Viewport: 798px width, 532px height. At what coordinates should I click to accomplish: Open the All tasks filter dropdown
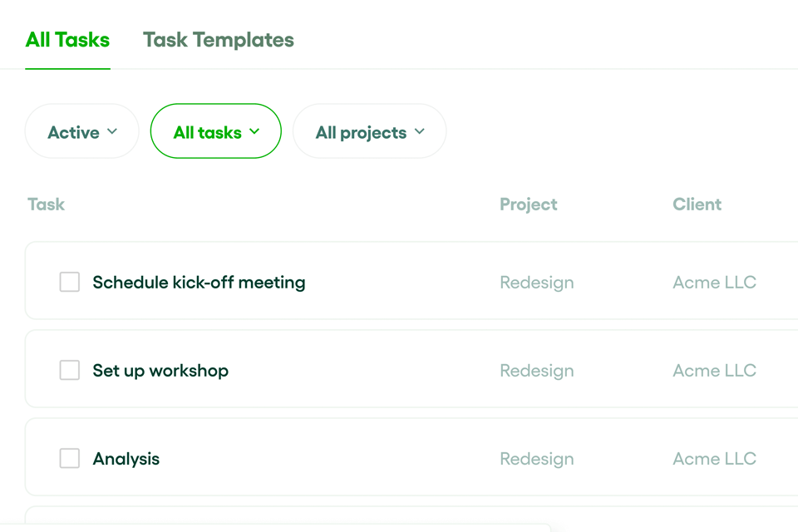pos(215,132)
